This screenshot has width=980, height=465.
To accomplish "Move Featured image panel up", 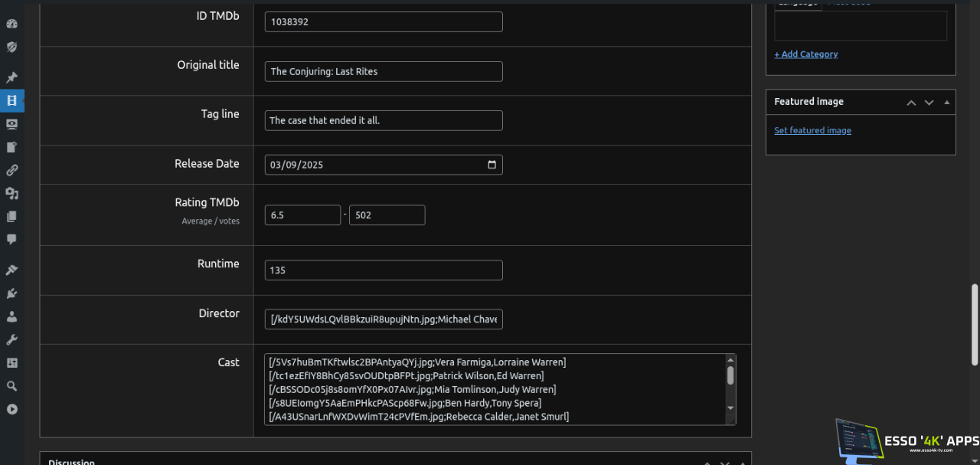I will click(x=911, y=102).
